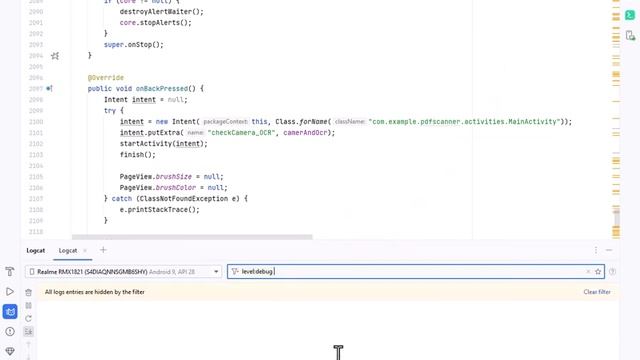Click the "checkCamera_OCR" string literal
The height and width of the screenshot is (360, 640).
[x=242, y=133]
